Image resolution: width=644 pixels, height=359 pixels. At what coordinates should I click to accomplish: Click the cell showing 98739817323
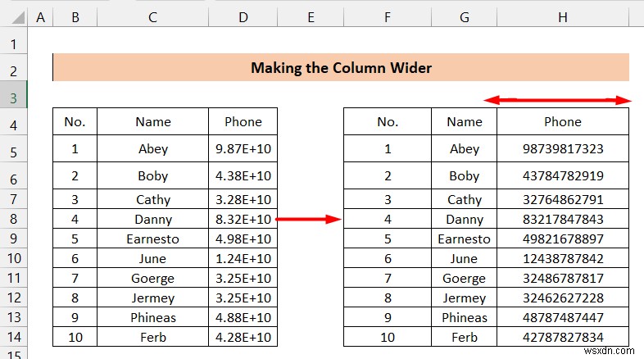point(563,148)
